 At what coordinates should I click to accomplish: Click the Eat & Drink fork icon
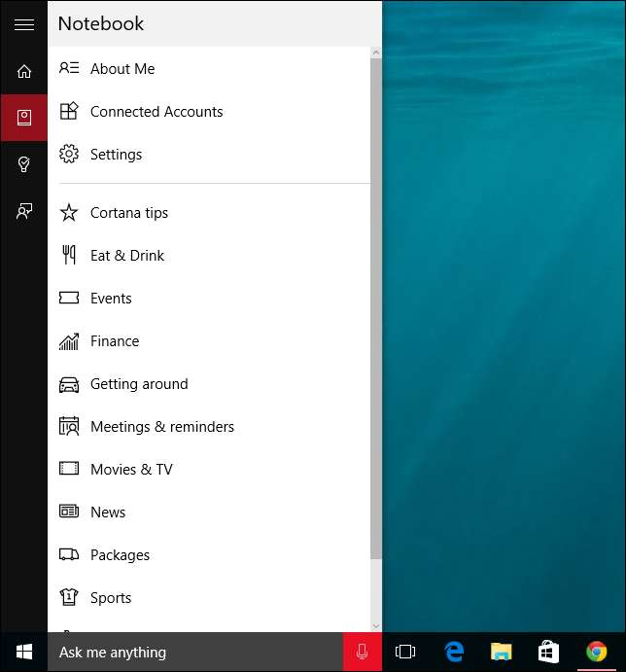click(x=69, y=255)
